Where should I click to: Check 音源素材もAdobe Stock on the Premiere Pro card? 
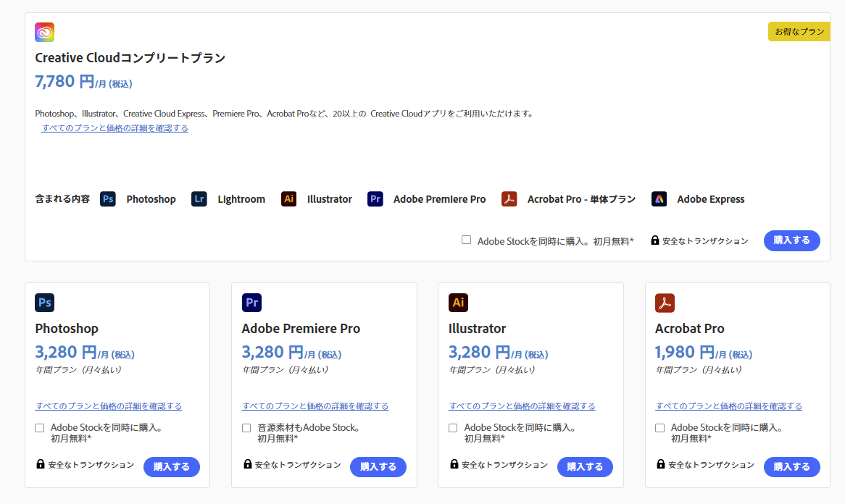246,428
